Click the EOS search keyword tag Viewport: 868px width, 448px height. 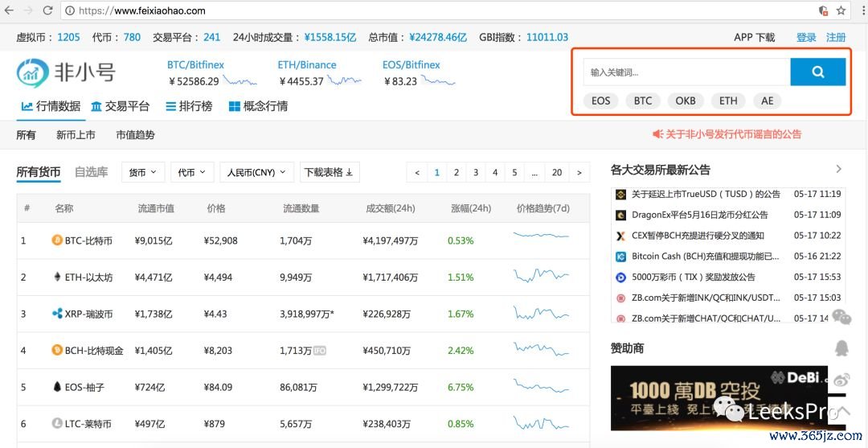[600, 101]
